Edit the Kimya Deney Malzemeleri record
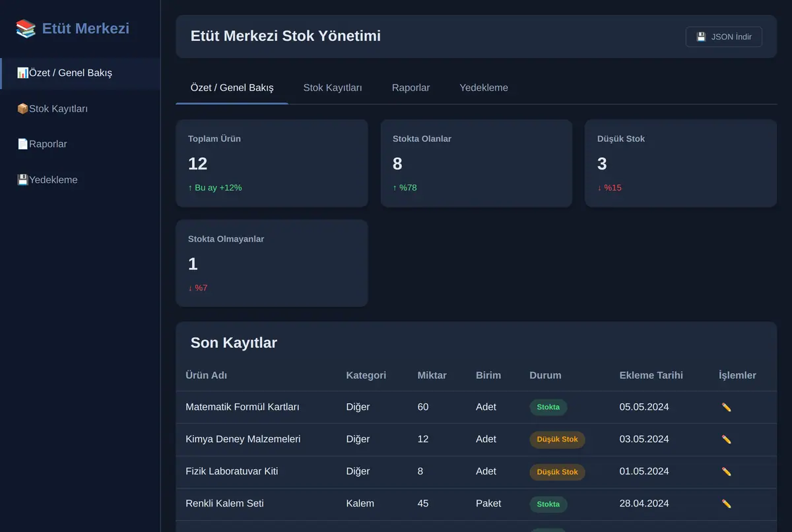The width and height of the screenshot is (792, 532). 726,440
